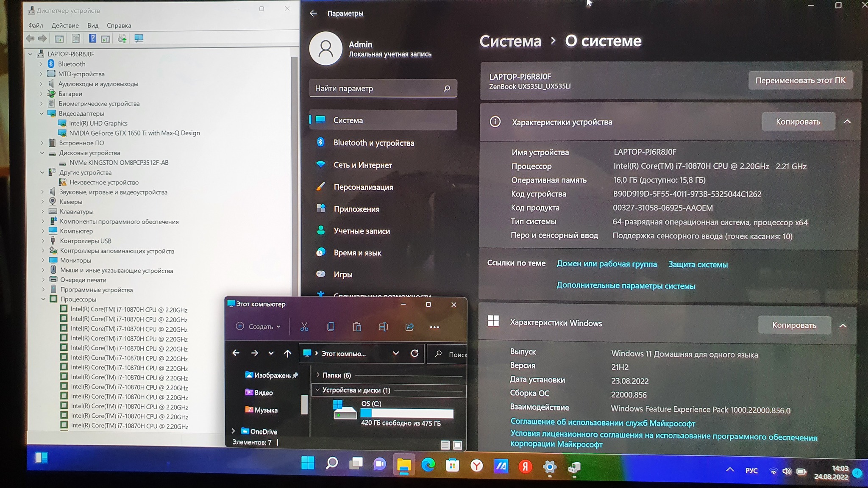Open the Действие menu
Viewport: 868px width, 488px height.
click(65, 25)
